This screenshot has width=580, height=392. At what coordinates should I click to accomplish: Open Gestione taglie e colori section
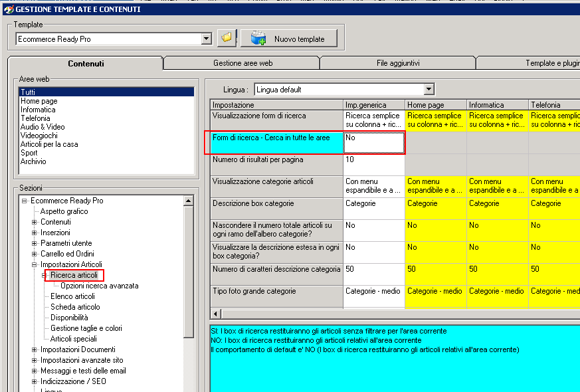pos(86,328)
